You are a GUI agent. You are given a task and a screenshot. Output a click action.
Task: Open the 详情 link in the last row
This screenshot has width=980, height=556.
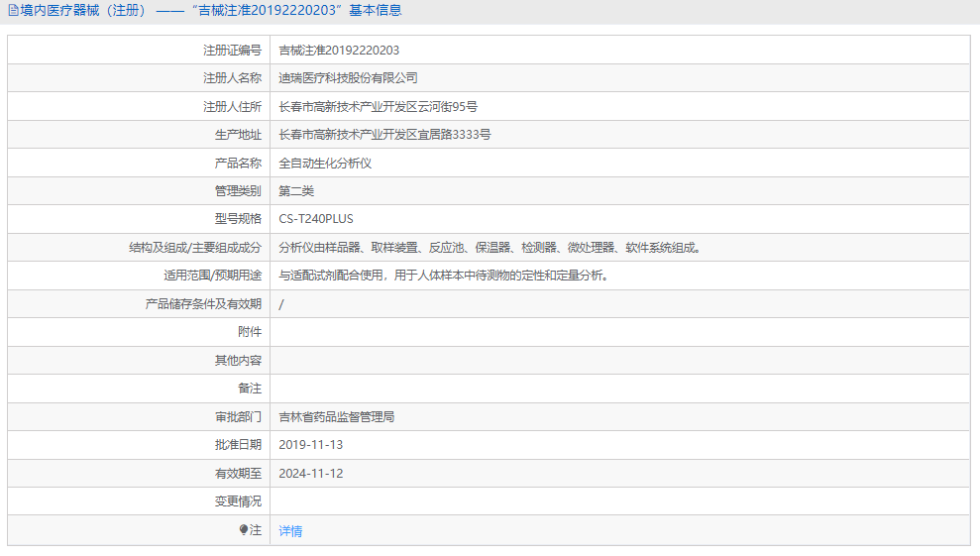pyautogui.click(x=290, y=531)
